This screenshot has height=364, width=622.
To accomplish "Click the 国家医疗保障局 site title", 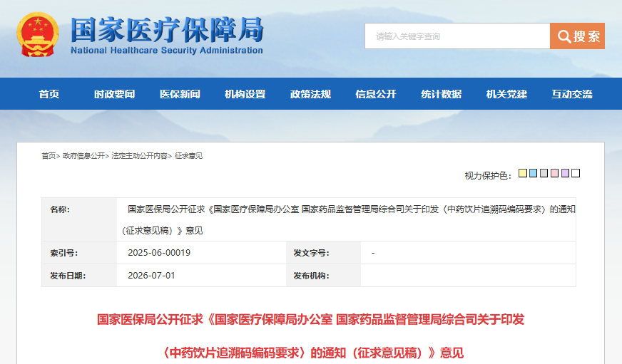I will (x=167, y=30).
